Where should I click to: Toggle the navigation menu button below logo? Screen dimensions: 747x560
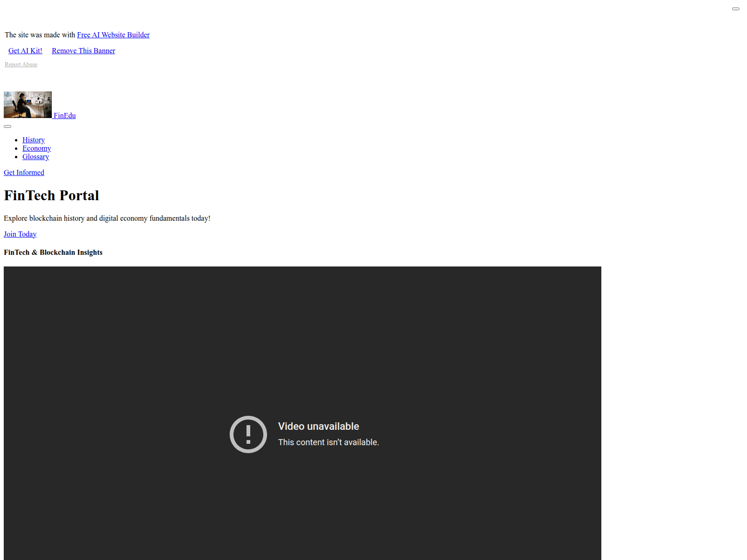tap(7, 126)
